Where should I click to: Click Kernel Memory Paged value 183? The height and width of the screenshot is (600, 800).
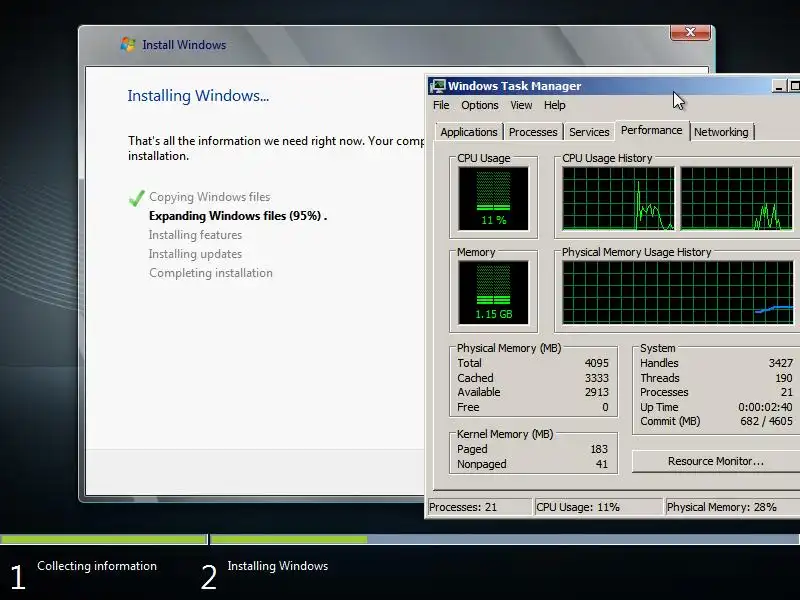pos(599,449)
